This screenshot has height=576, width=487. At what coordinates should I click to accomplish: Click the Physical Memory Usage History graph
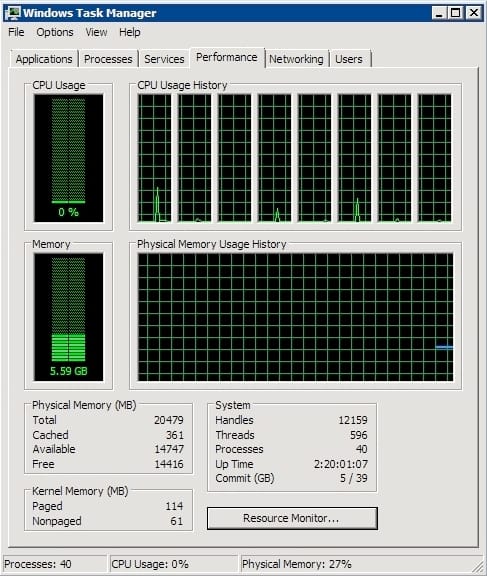click(295, 317)
